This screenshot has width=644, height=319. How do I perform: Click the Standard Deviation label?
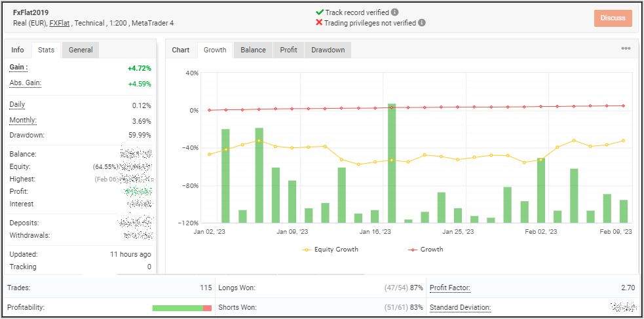click(x=460, y=307)
